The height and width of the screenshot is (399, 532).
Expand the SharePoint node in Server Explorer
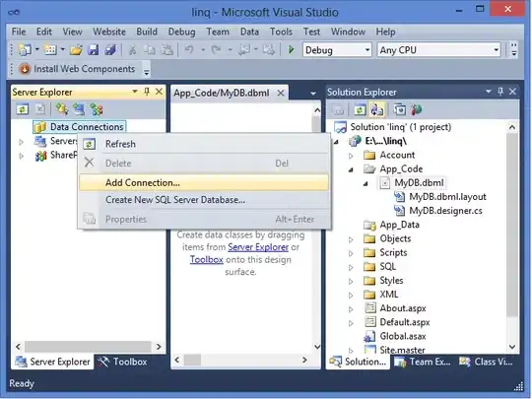(21, 156)
